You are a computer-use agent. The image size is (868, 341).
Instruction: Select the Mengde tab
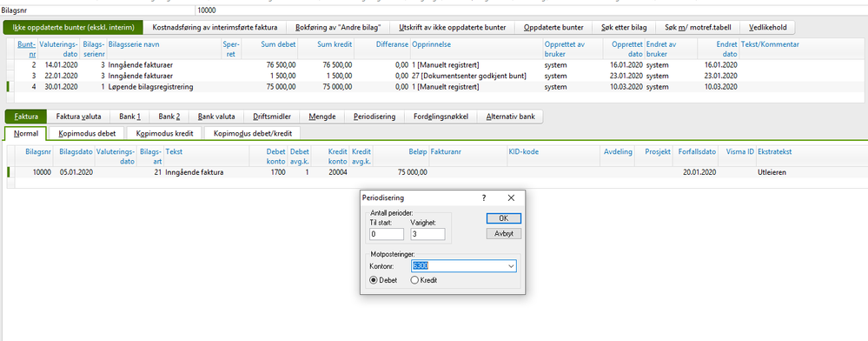tap(322, 117)
